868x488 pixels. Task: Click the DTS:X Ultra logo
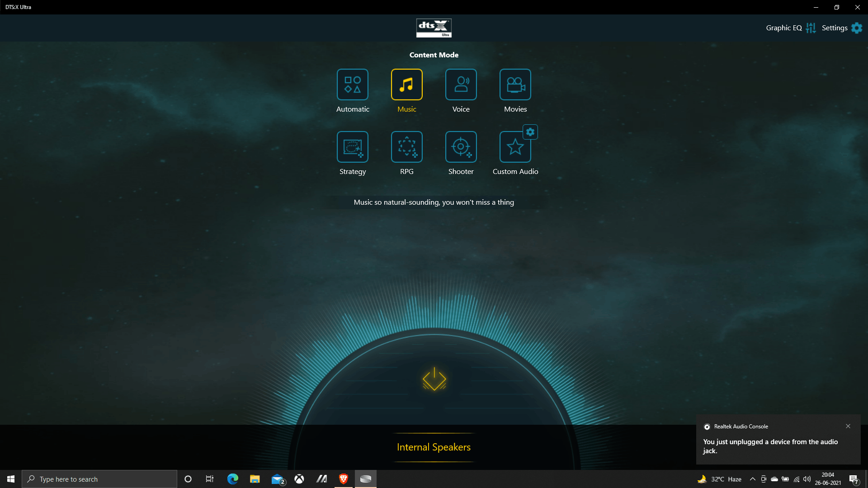click(x=434, y=28)
